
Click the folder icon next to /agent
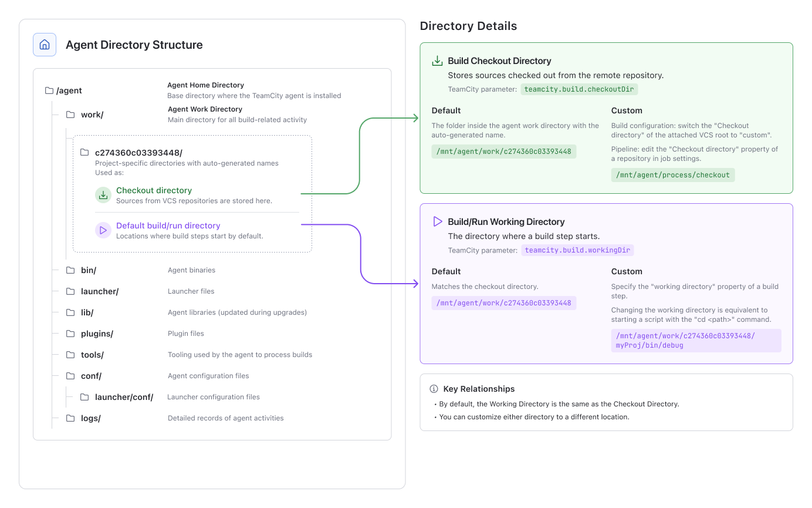click(49, 90)
